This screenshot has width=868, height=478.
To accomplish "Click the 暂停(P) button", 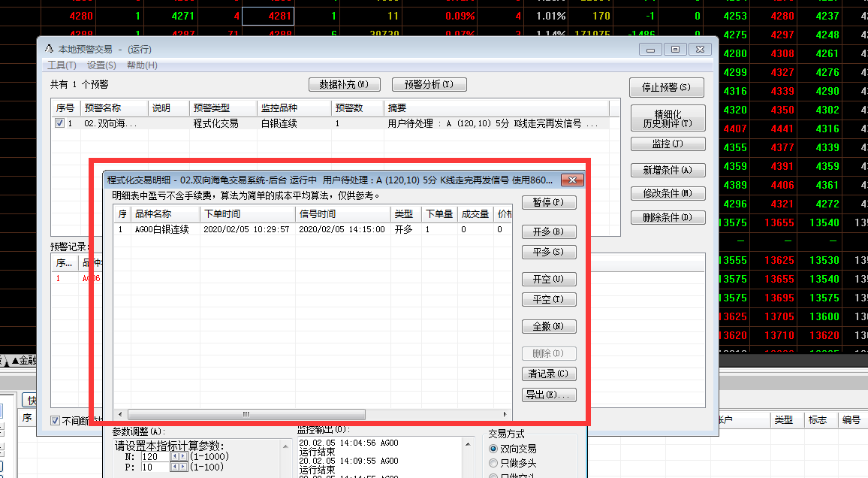I will tap(549, 203).
